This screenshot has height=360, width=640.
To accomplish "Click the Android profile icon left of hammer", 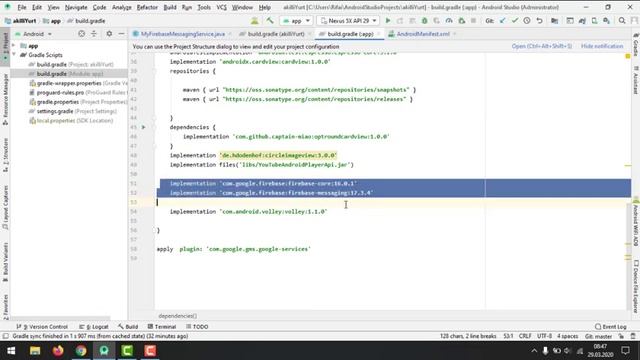I will click(x=254, y=21).
